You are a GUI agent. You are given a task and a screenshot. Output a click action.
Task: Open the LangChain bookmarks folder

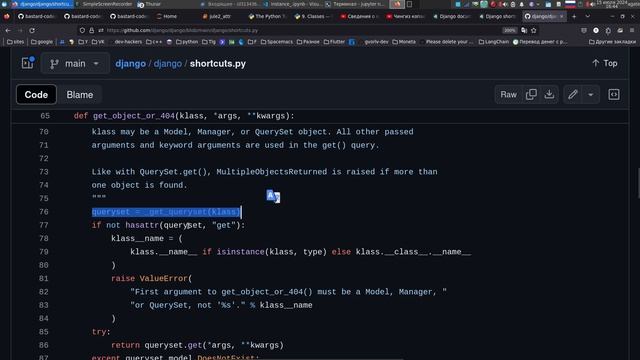493,42
